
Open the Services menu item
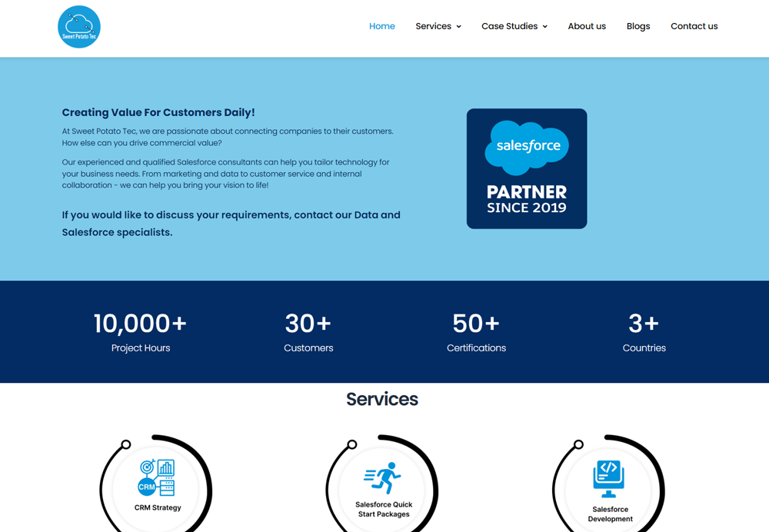pos(433,26)
